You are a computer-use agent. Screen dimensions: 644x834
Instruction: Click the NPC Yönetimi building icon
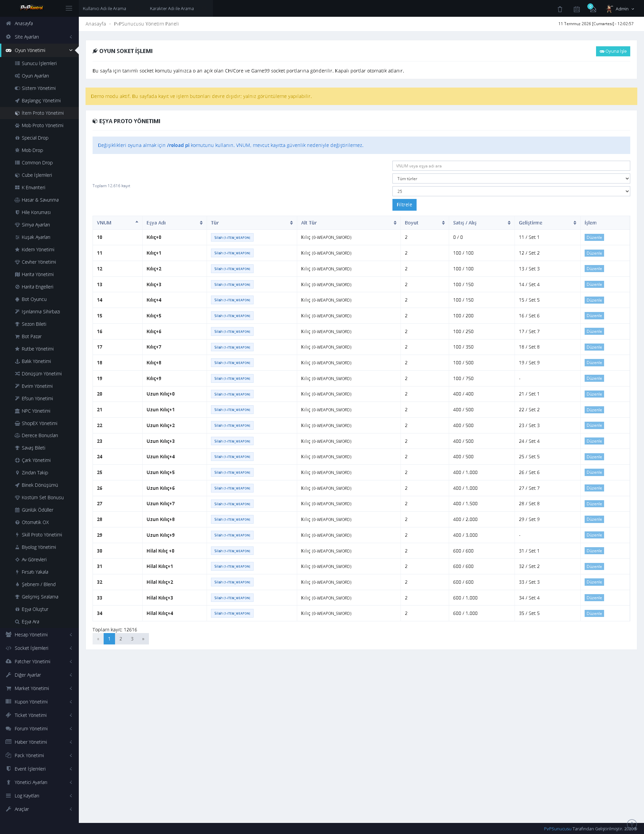17,411
